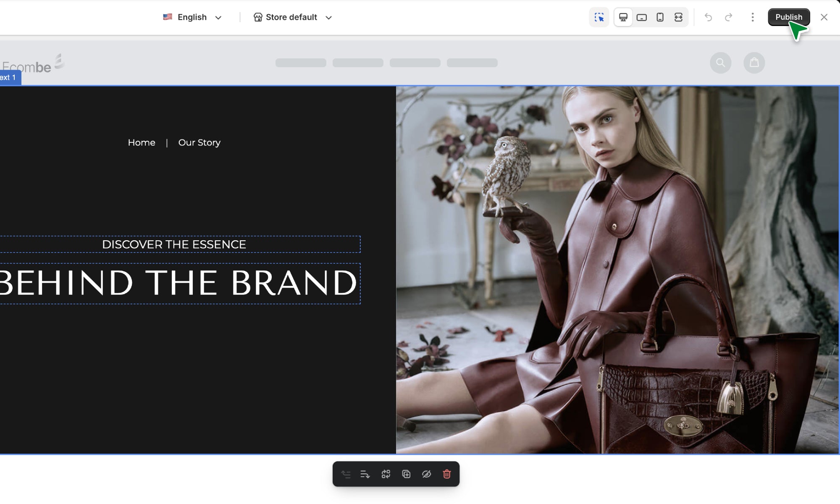This screenshot has height=504, width=840.
Task: Click the Publish button
Action: click(x=788, y=17)
